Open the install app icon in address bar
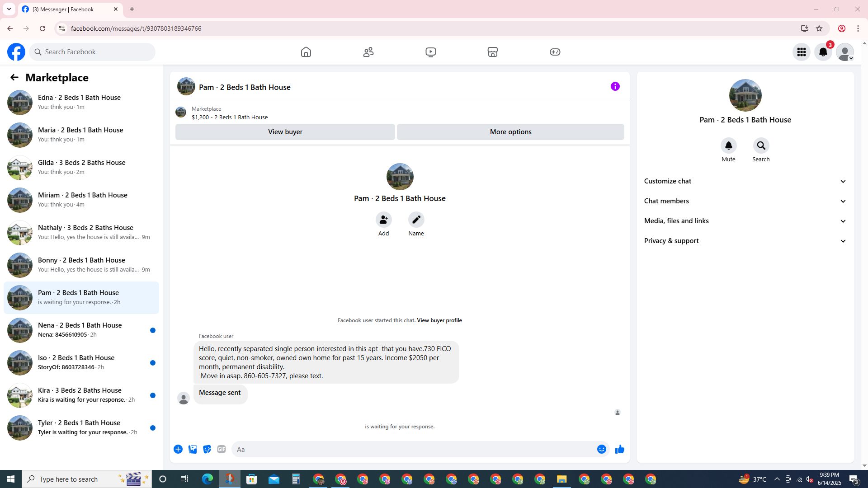The height and width of the screenshot is (488, 868). click(804, 28)
